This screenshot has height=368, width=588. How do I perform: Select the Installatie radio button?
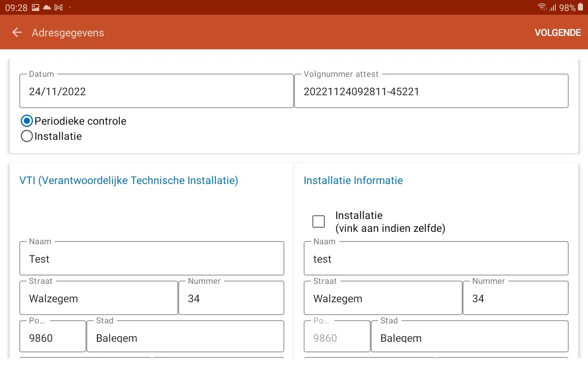click(x=27, y=136)
